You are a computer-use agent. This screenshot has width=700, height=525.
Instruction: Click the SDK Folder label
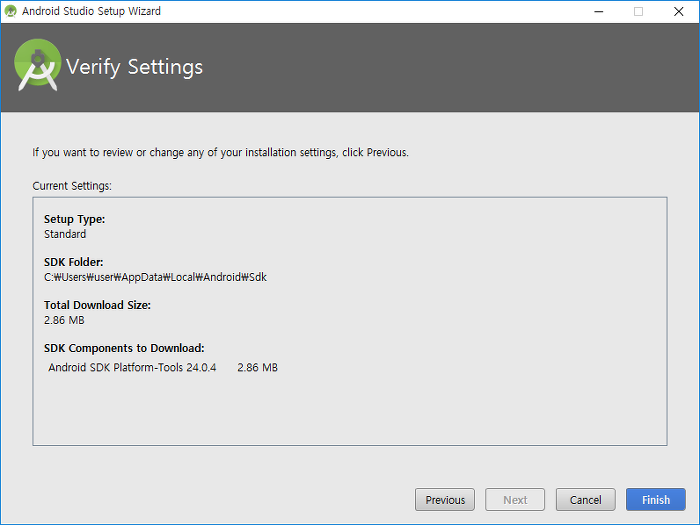point(74,262)
